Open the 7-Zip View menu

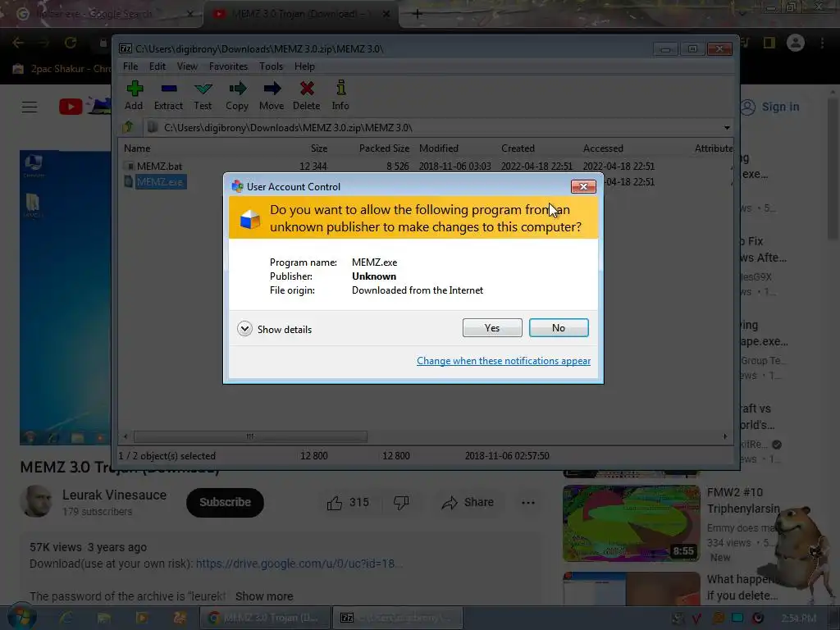(187, 66)
